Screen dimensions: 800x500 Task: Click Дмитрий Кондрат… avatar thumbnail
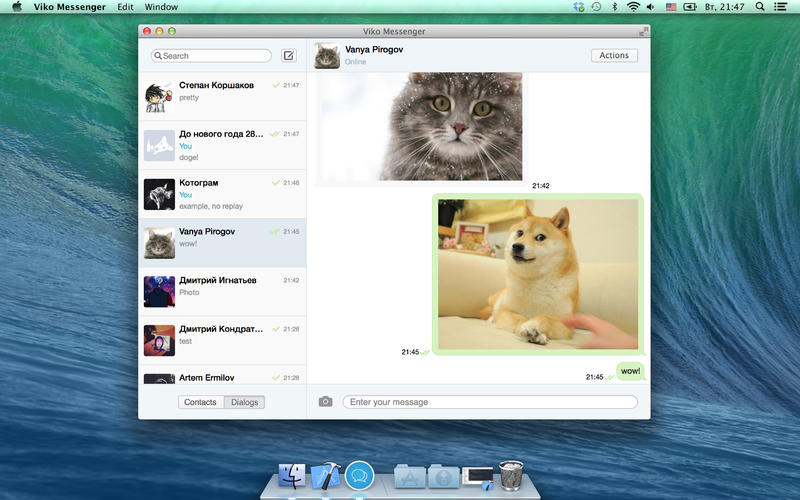[x=159, y=340]
